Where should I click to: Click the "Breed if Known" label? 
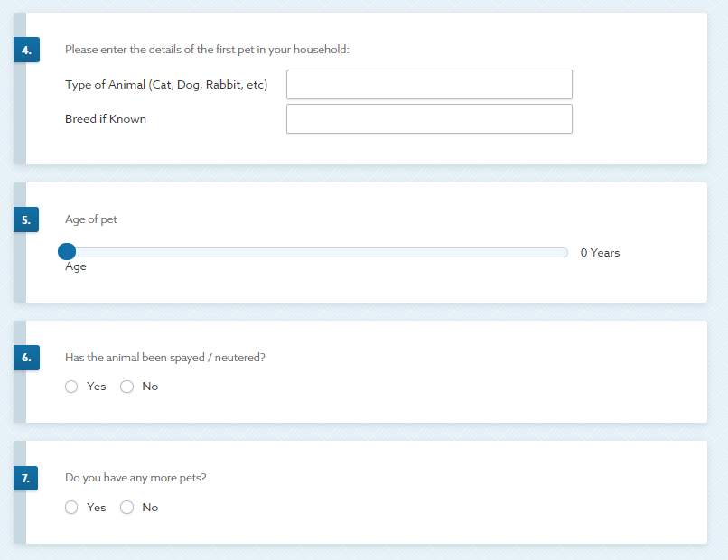click(106, 119)
